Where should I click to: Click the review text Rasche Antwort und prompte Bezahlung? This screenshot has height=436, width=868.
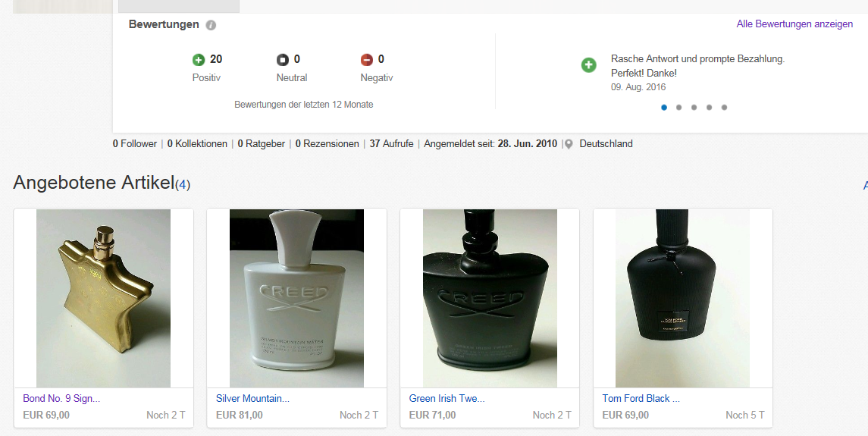[697, 59]
